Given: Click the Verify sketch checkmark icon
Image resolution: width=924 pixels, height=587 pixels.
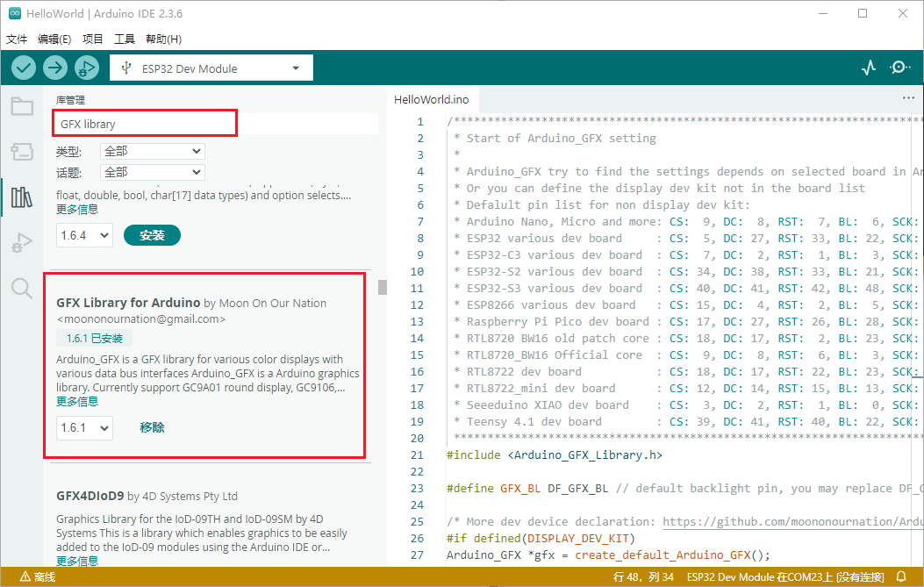Looking at the screenshot, I should tap(24, 68).
